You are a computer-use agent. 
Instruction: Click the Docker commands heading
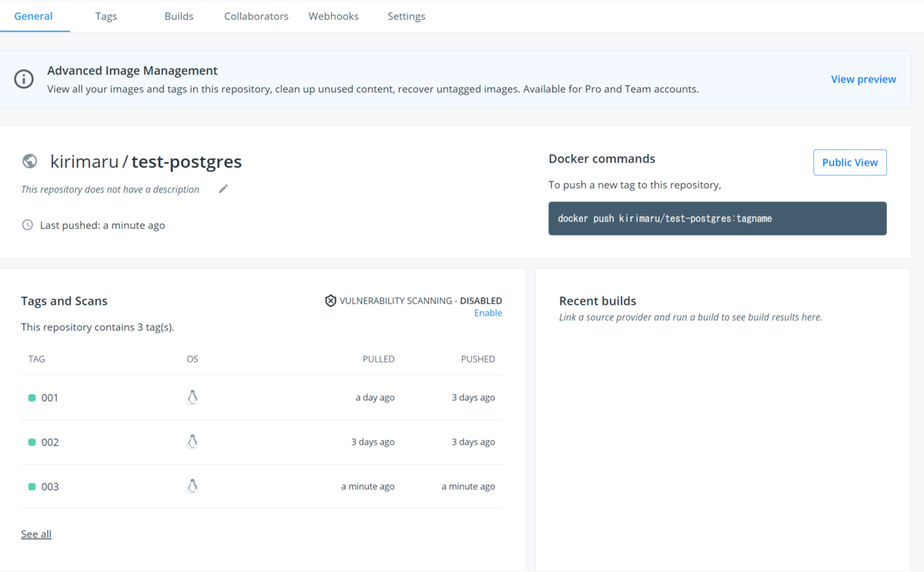(x=602, y=159)
